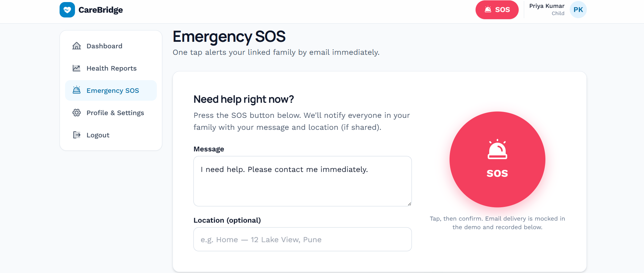Tap the large circular SOS button label

(497, 173)
